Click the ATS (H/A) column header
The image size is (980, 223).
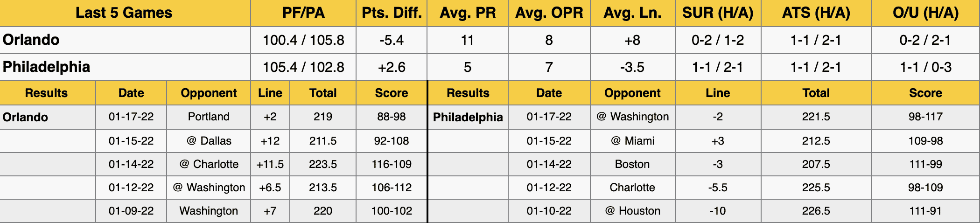coord(816,13)
